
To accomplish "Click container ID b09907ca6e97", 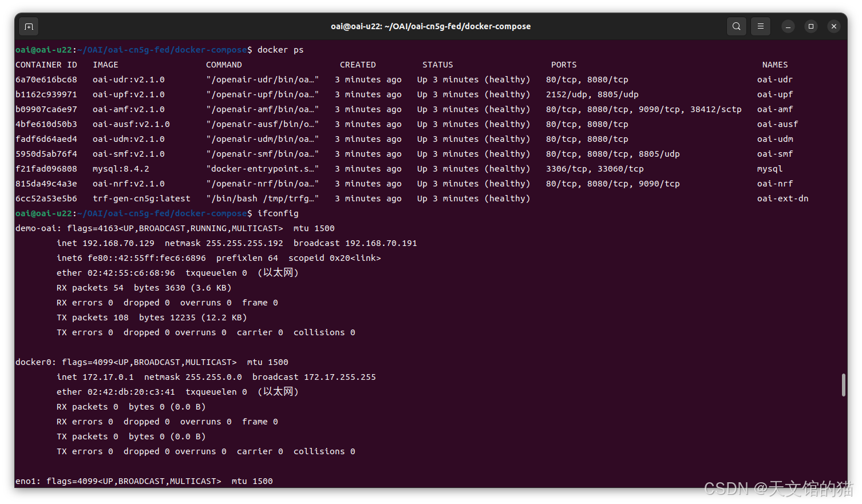I will pos(46,109).
